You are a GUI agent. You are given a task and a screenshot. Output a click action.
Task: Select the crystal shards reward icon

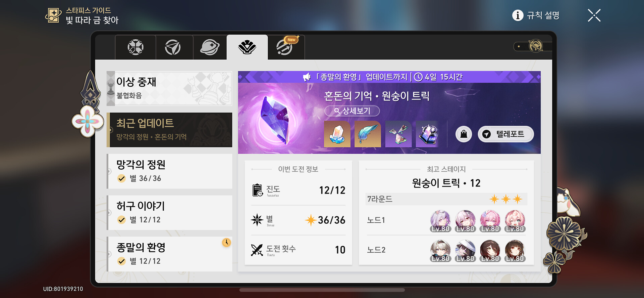[398, 134]
